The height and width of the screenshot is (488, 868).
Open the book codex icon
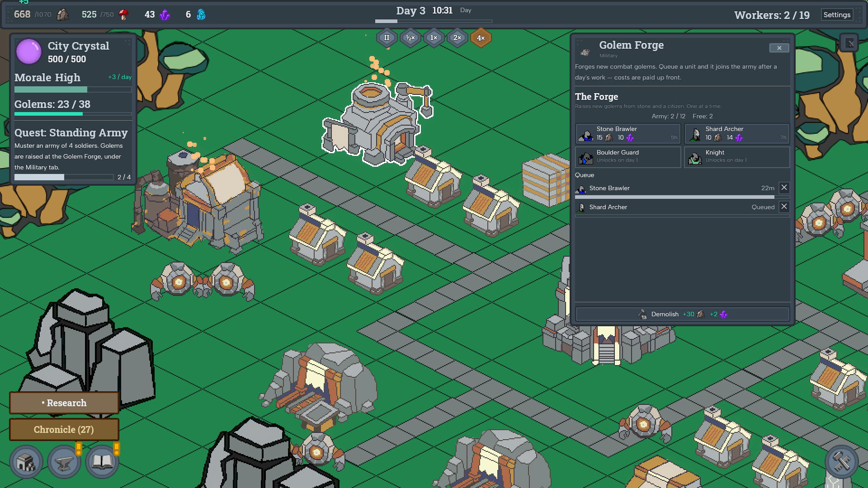[x=102, y=462]
